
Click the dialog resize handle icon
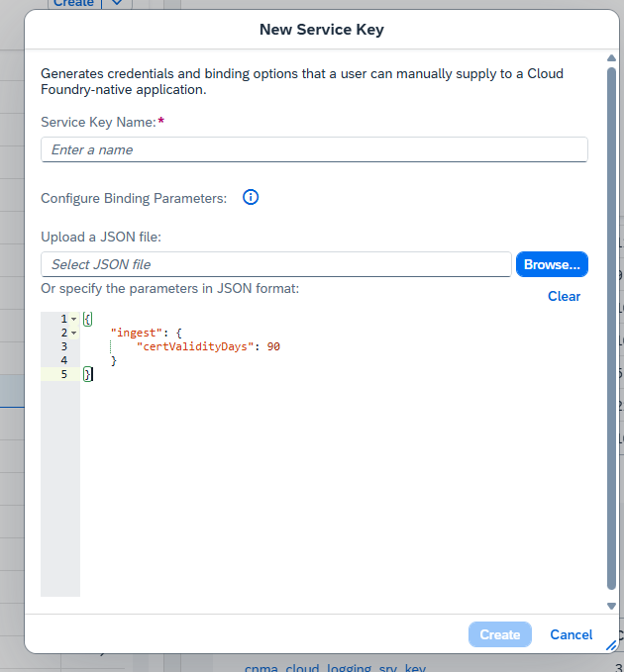coord(611,645)
